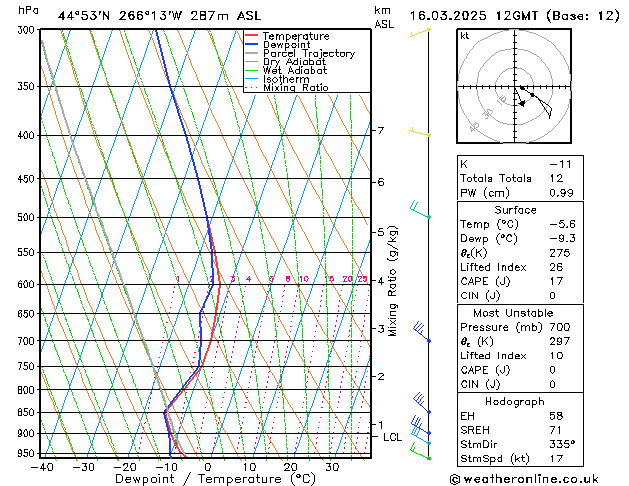Click the 'Surface' section heading

[515, 210]
